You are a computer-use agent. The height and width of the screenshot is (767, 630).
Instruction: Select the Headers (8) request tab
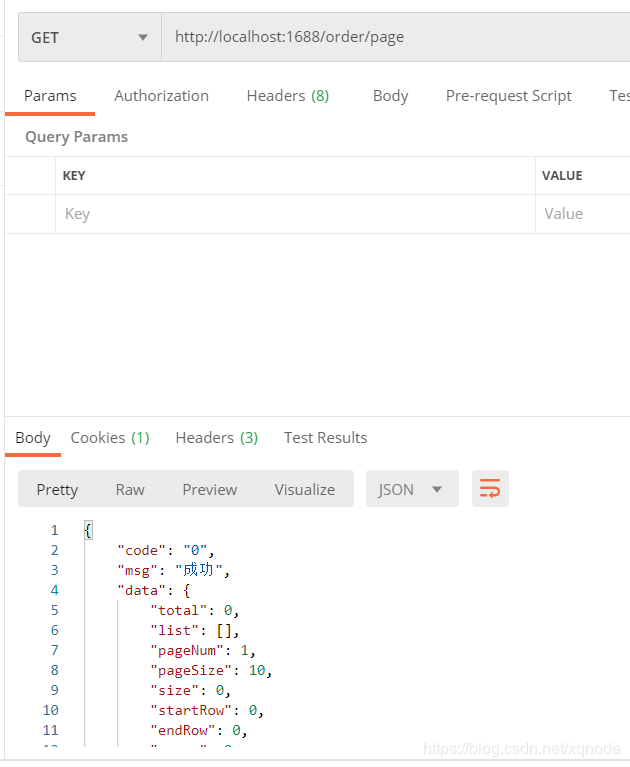pyautogui.click(x=287, y=96)
